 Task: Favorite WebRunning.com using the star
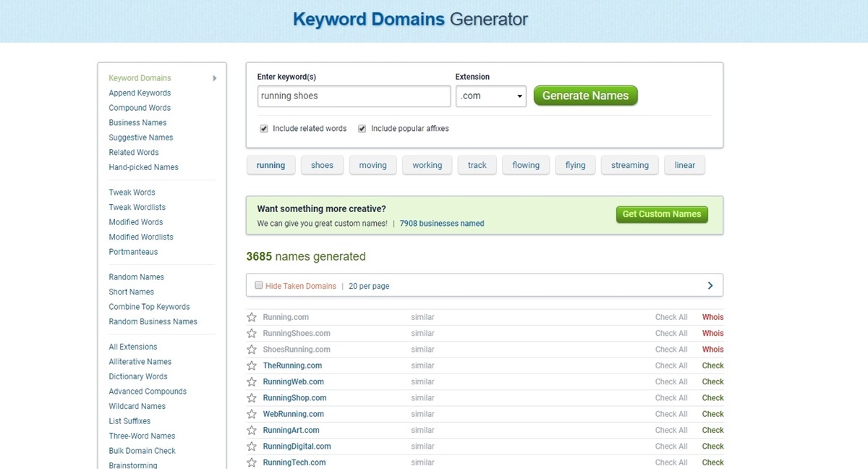(x=252, y=414)
